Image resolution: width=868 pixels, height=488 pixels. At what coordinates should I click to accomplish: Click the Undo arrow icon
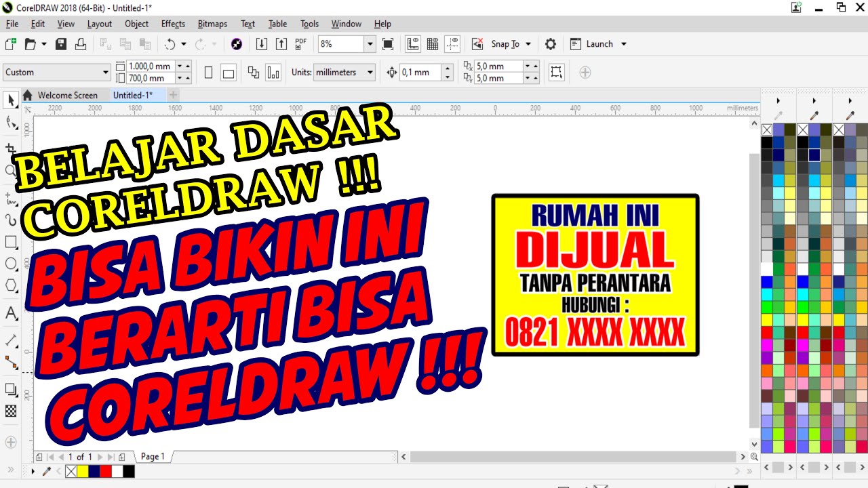pyautogui.click(x=170, y=44)
